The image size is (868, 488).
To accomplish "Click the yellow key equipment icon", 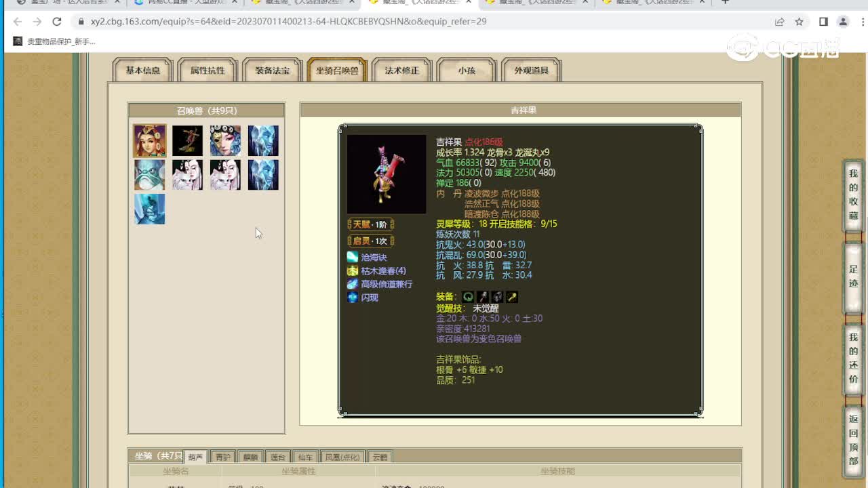I will click(512, 297).
